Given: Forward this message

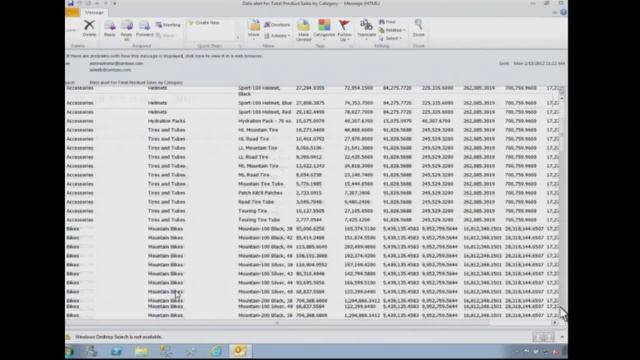Looking at the screenshot, I should click(144, 28).
